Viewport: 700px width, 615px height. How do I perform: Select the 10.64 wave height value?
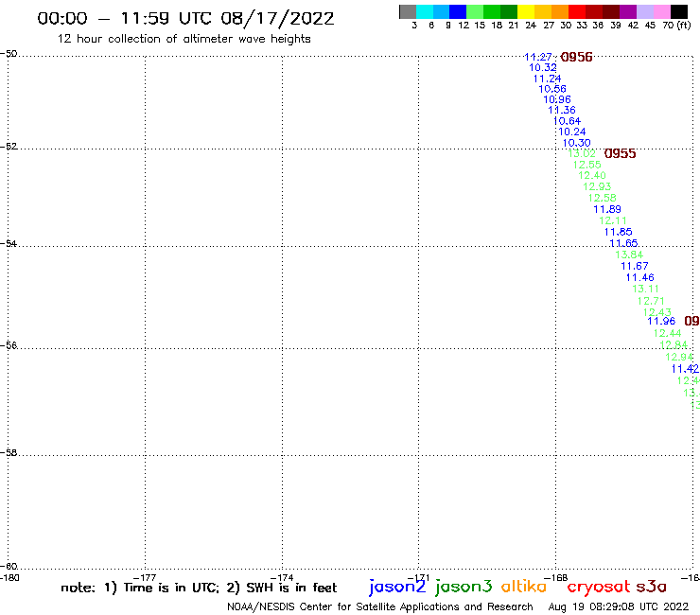[x=567, y=121]
